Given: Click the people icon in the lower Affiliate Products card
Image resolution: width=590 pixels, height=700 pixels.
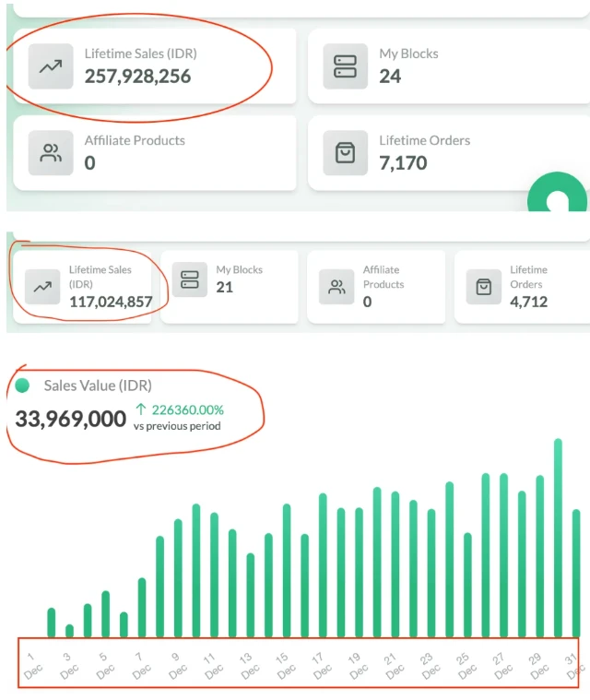Looking at the screenshot, I should 336,287.
